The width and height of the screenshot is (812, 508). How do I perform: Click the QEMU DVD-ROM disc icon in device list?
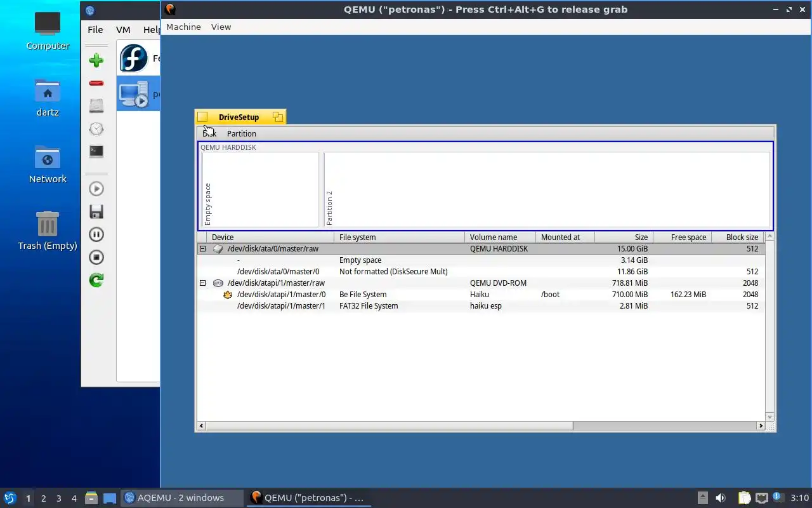coord(218,283)
